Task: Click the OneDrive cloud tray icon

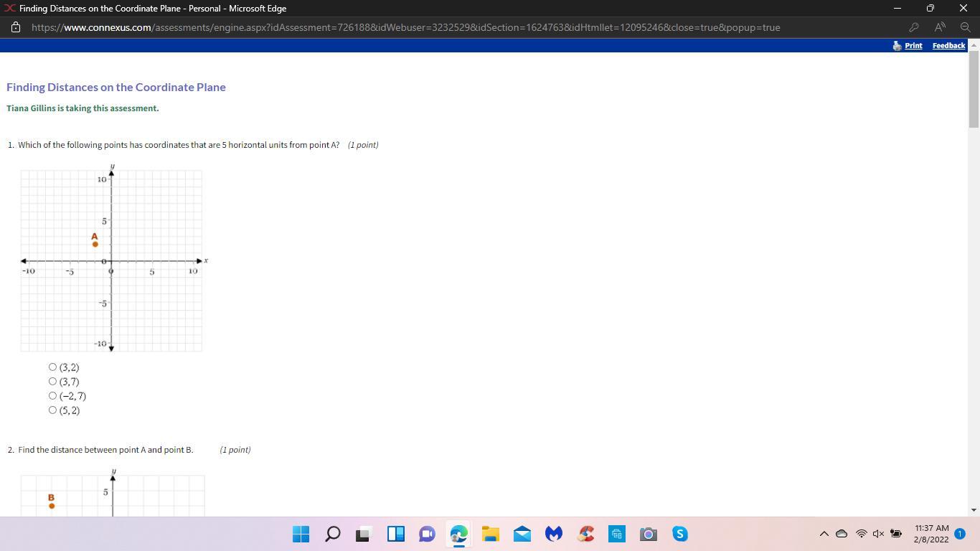Action: coord(842,534)
